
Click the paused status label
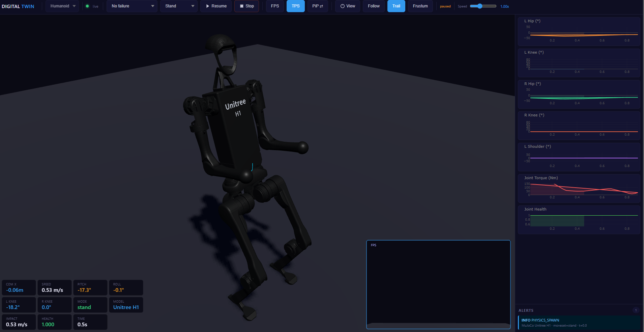coord(445,6)
